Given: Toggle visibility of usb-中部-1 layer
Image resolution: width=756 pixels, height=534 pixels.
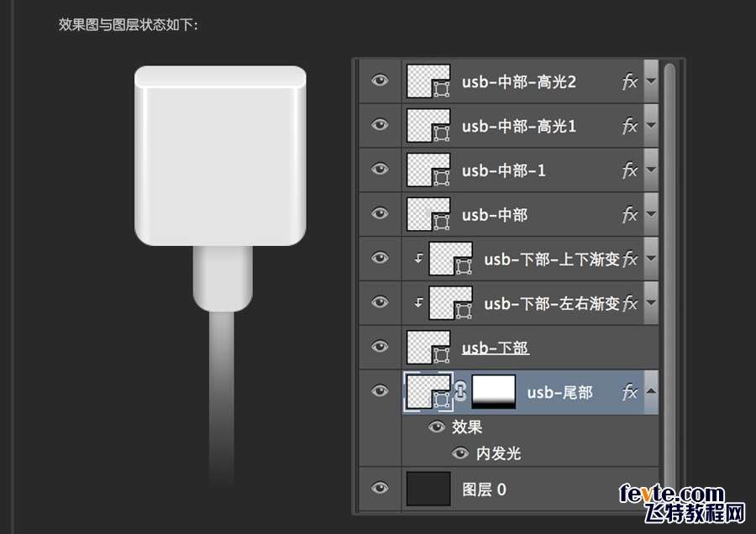Looking at the screenshot, I should (x=380, y=169).
